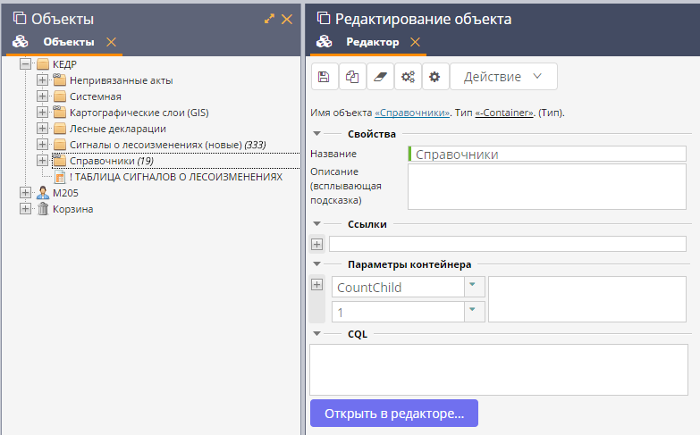Close the Объекты panel header
This screenshot has height=435, width=700.
[x=287, y=19]
